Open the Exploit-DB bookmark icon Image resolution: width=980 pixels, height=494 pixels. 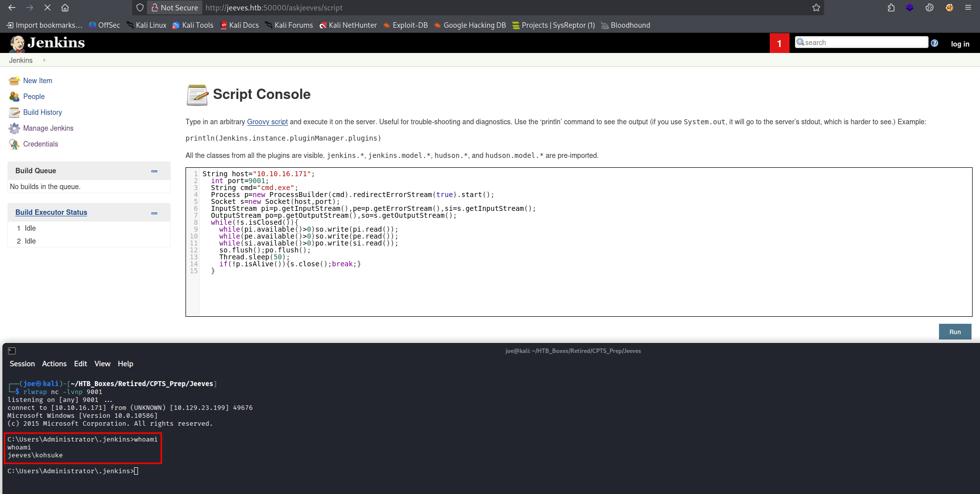386,25
